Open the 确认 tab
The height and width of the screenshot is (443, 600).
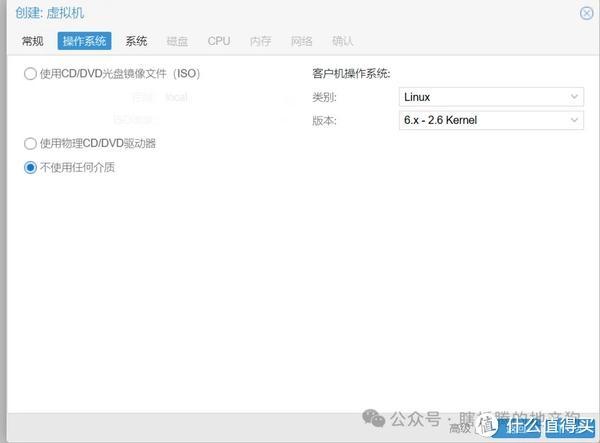click(x=342, y=41)
